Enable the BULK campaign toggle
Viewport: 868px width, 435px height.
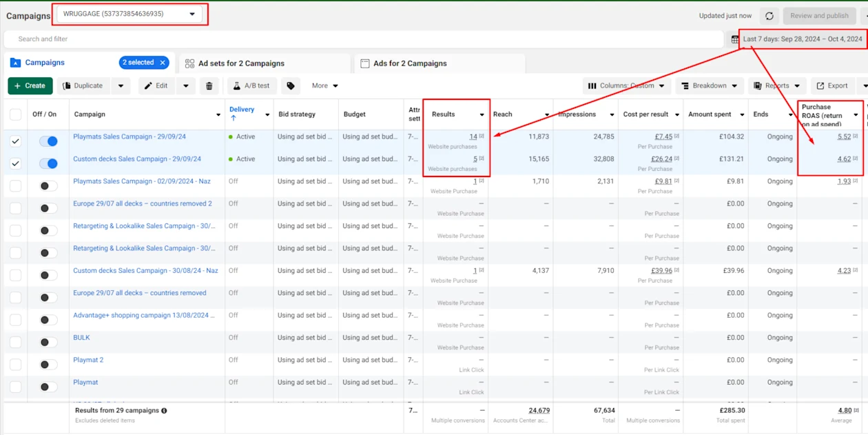pos(48,343)
